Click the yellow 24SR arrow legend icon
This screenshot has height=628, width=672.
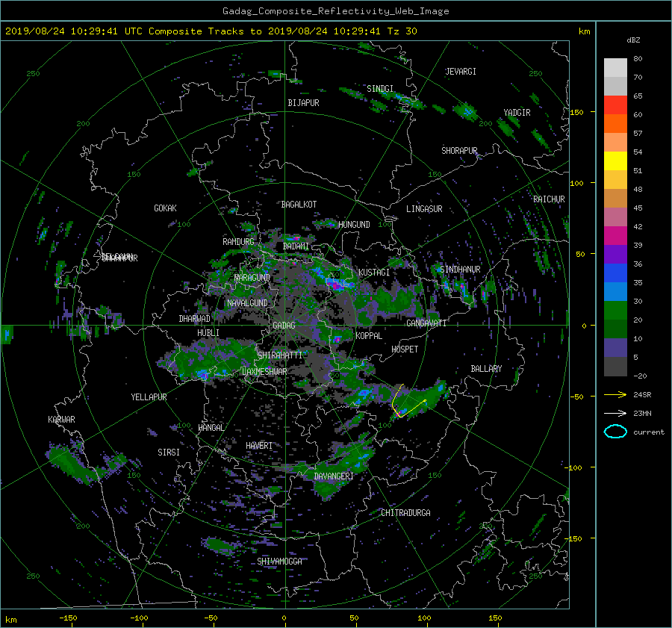coord(615,394)
